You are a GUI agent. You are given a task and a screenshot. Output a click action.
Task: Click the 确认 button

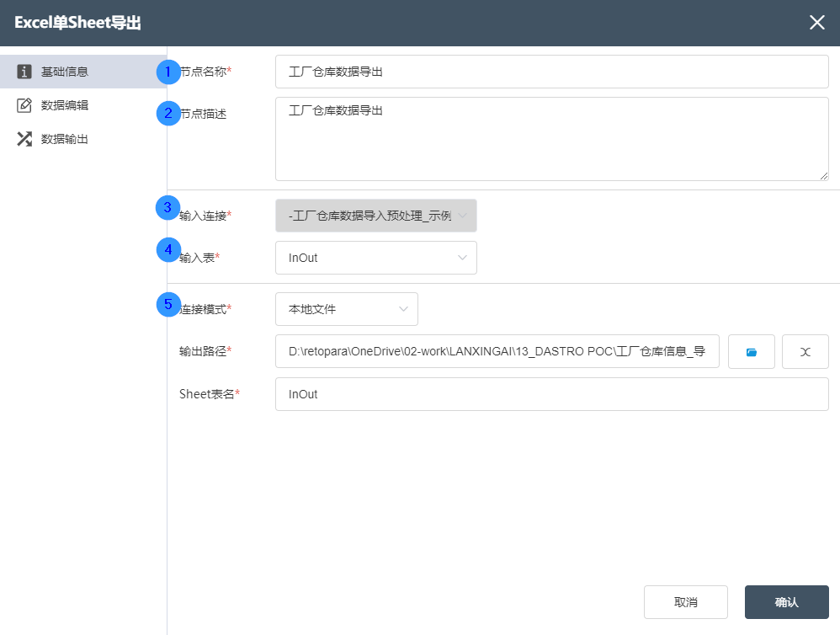[786, 602]
